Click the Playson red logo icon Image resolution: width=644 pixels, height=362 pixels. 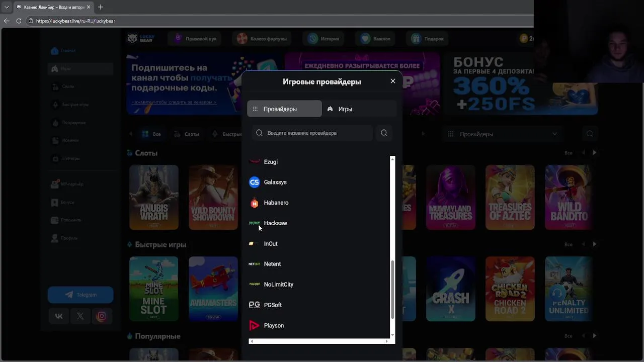[255, 325]
